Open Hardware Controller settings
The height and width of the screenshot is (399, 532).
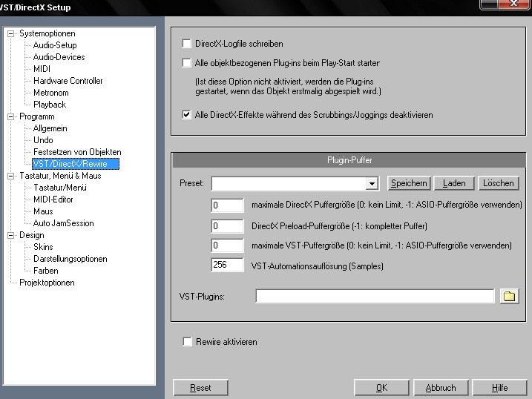point(68,81)
